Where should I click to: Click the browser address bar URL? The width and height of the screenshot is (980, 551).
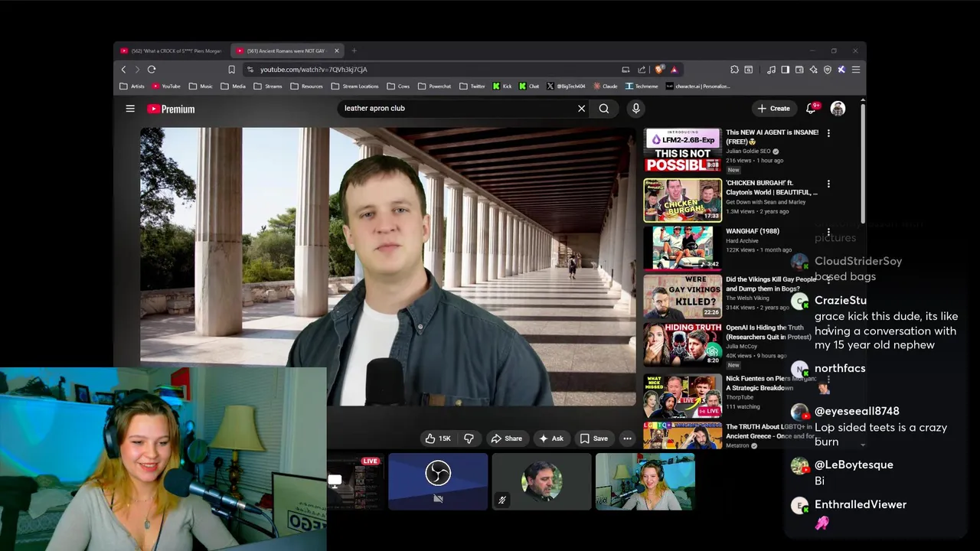coord(313,70)
